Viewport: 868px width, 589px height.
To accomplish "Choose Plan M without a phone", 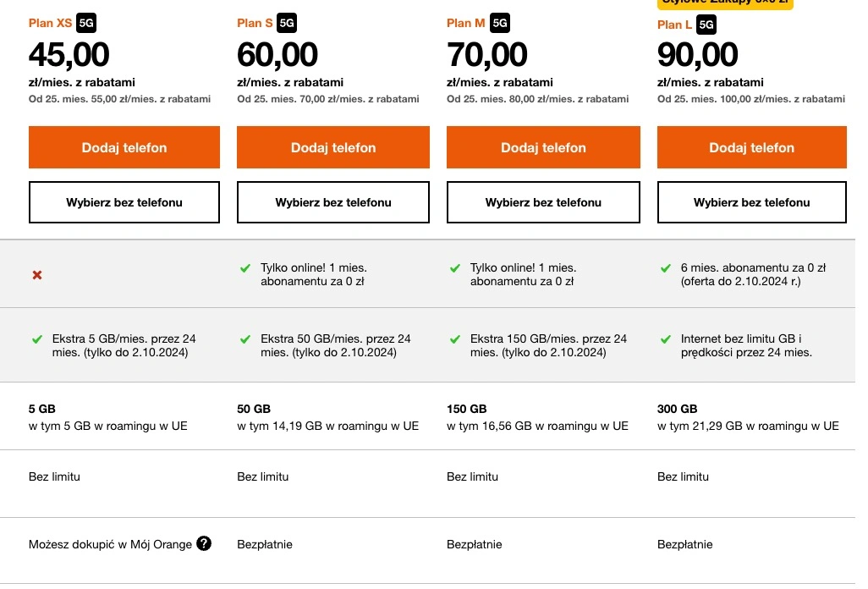I will point(543,202).
